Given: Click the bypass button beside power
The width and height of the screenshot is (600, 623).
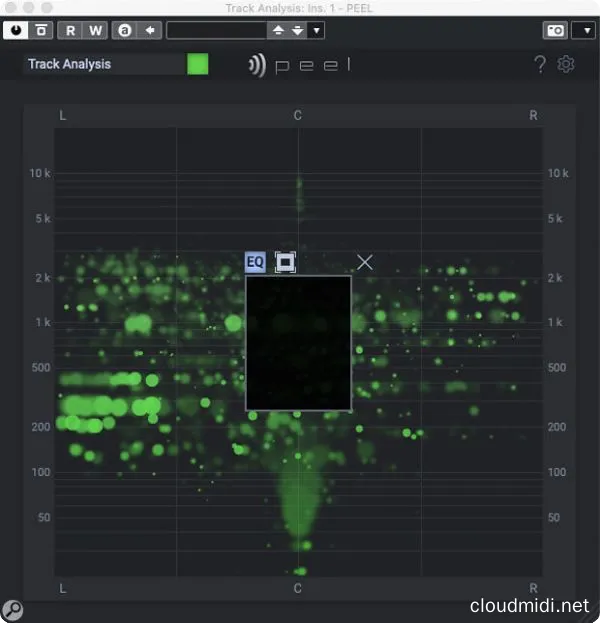Looking at the screenshot, I should 40,30.
